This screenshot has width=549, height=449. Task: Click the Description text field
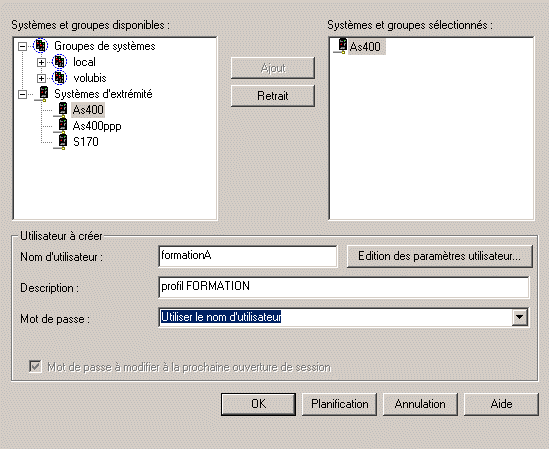[344, 287]
